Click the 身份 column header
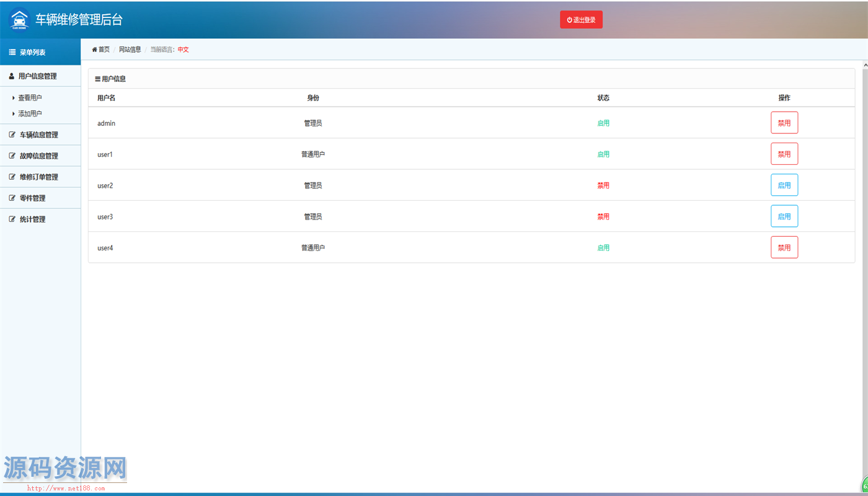Viewport: 868px width, 496px height. [x=313, y=98]
